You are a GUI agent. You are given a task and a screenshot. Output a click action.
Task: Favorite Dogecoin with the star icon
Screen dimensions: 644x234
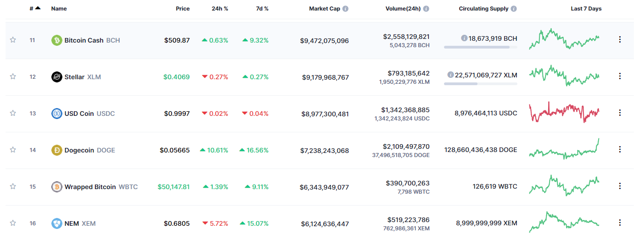coord(13,150)
